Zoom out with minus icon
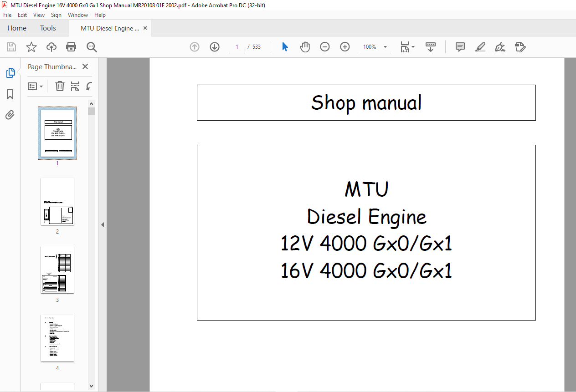The image size is (576, 392). pos(325,47)
